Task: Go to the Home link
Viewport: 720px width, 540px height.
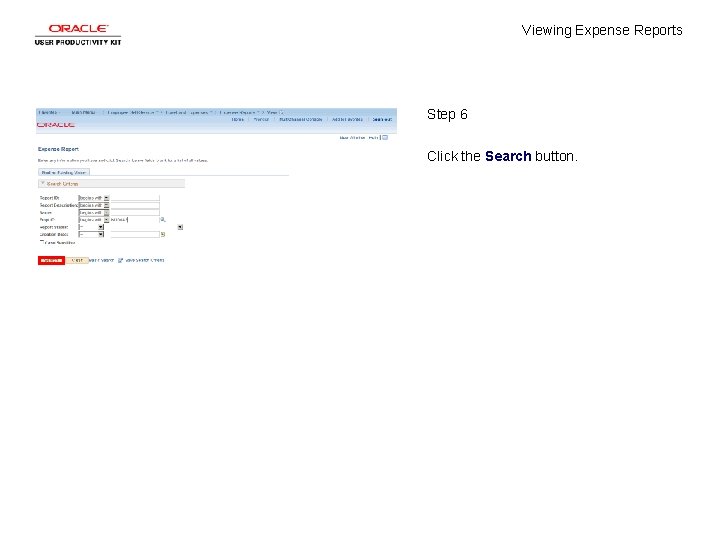Action: [237, 119]
